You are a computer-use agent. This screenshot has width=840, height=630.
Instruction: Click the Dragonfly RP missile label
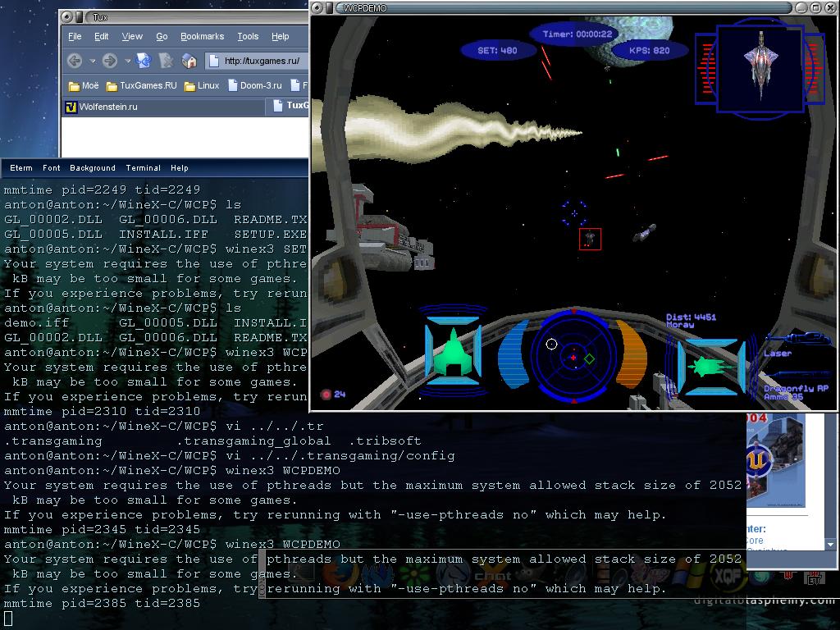coord(796,388)
